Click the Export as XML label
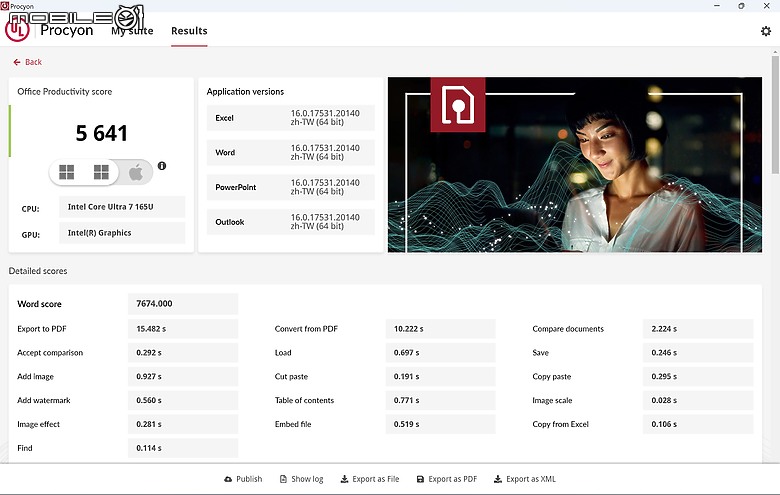The image size is (780, 495). point(531,479)
